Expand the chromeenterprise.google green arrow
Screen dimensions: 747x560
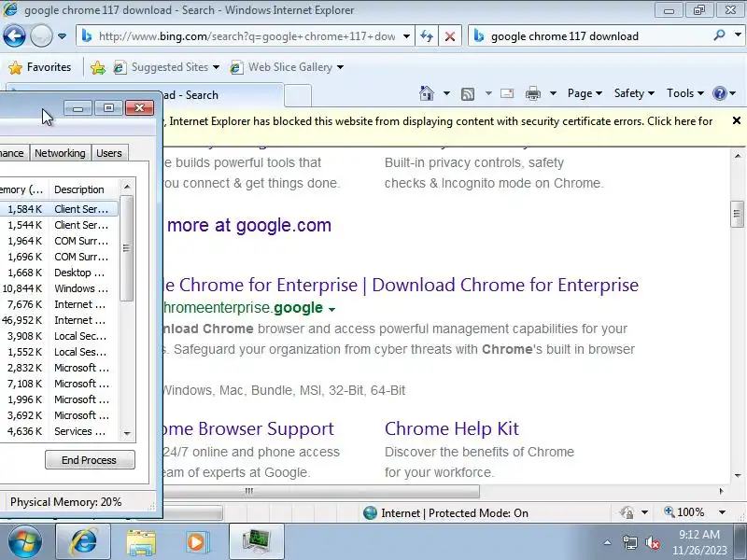(x=331, y=309)
